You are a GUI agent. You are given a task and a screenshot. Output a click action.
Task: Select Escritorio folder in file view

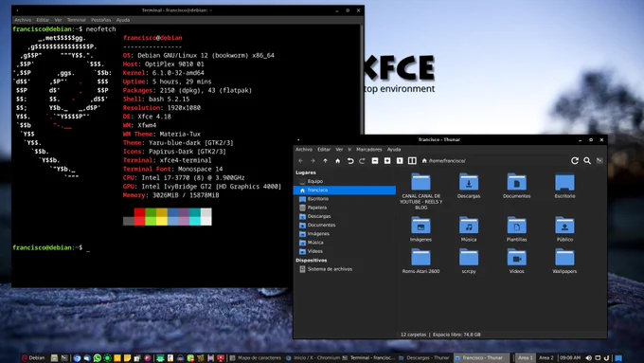click(564, 182)
